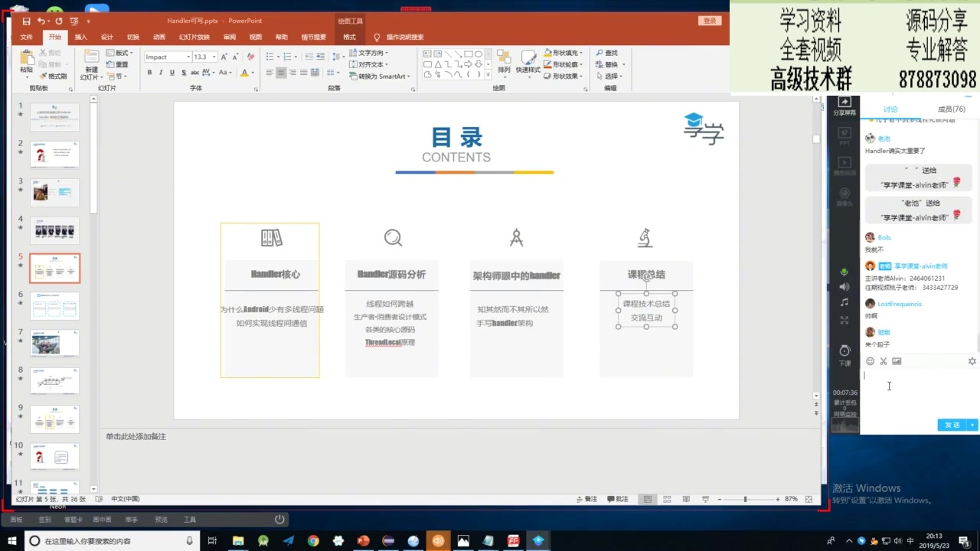Open Quick Styles gallery (快速样式)
This screenshot has width=980, height=551.
[528, 62]
